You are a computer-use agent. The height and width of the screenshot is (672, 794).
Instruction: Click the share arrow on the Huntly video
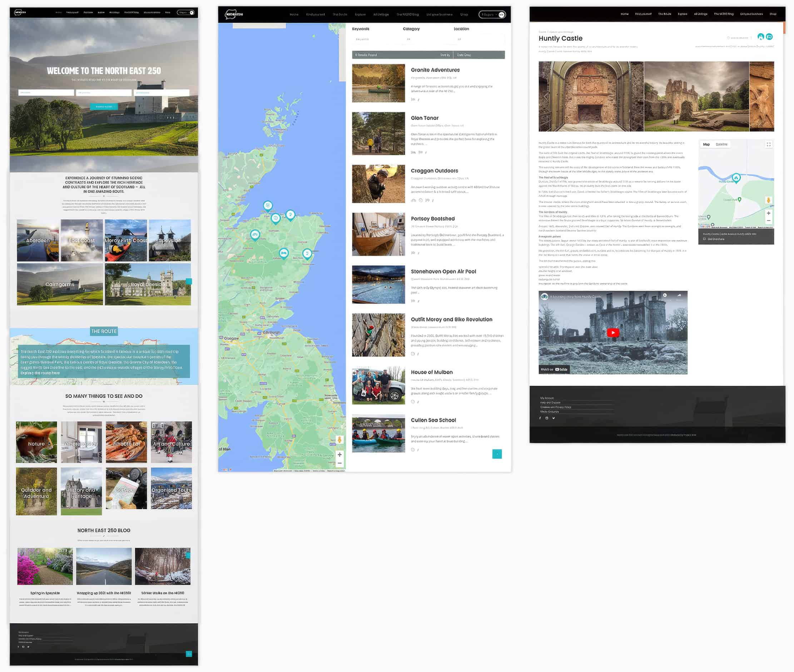point(679,295)
